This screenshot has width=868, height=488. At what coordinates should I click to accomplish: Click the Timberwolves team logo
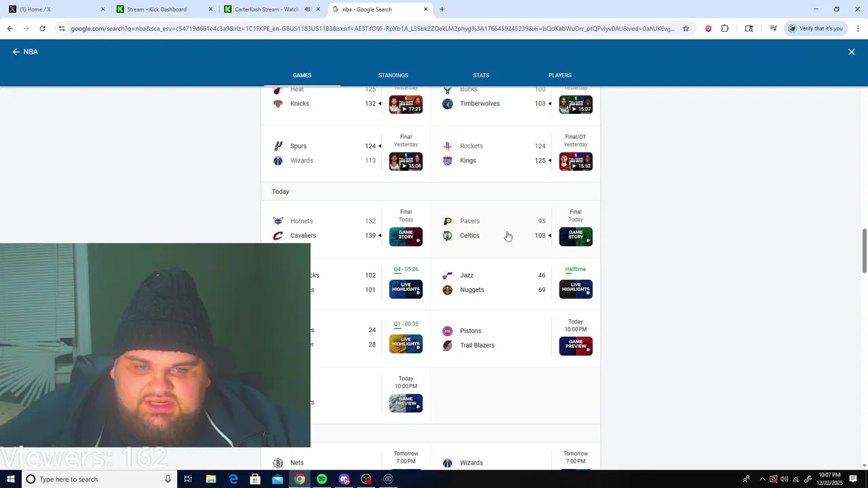(x=447, y=104)
